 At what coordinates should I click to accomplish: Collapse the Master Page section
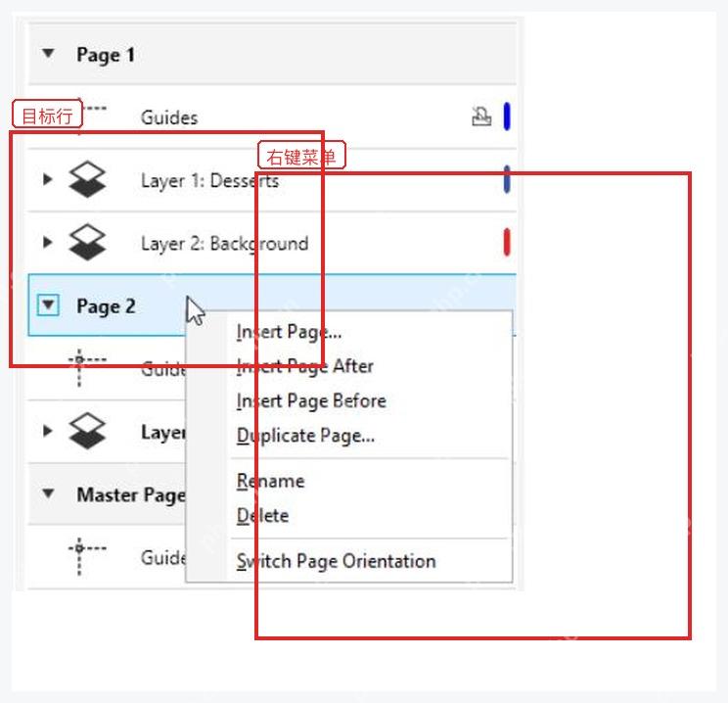[x=48, y=493]
